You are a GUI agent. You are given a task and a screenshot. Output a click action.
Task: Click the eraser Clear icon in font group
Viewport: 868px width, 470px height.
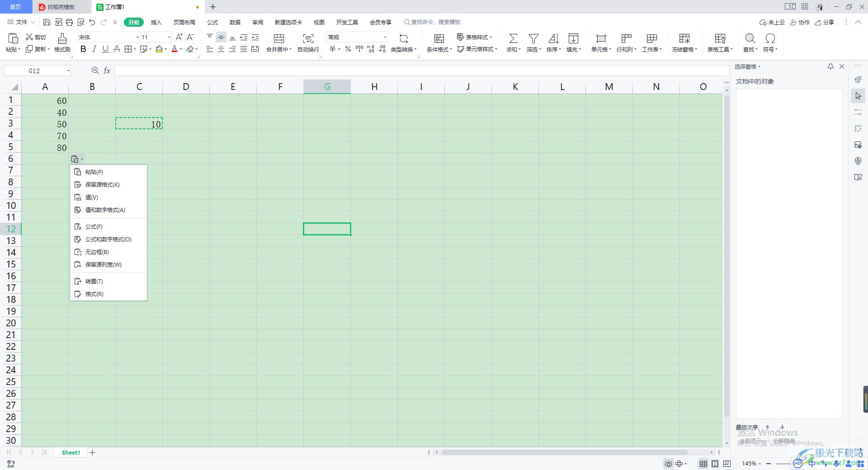190,49
